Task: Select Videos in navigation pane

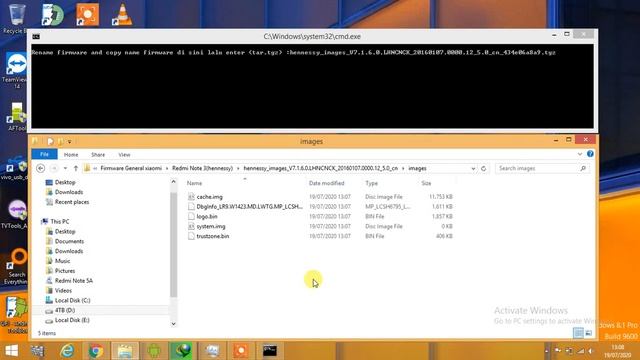Action: click(63, 290)
